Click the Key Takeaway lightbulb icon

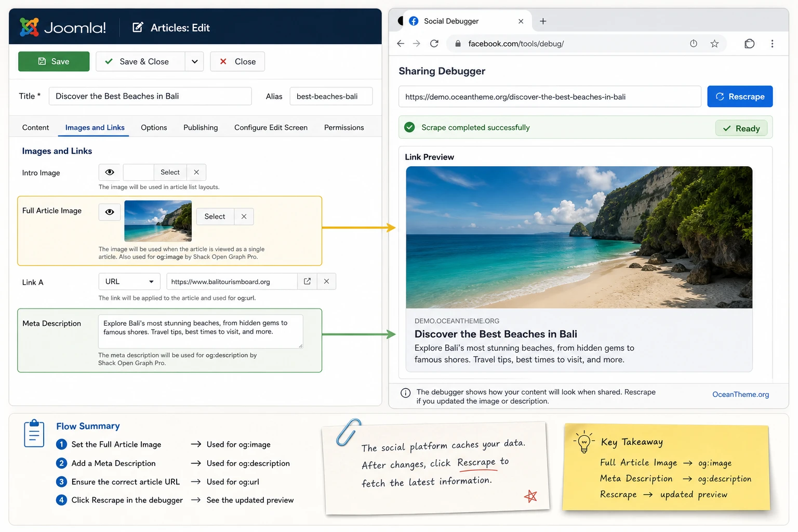(584, 442)
